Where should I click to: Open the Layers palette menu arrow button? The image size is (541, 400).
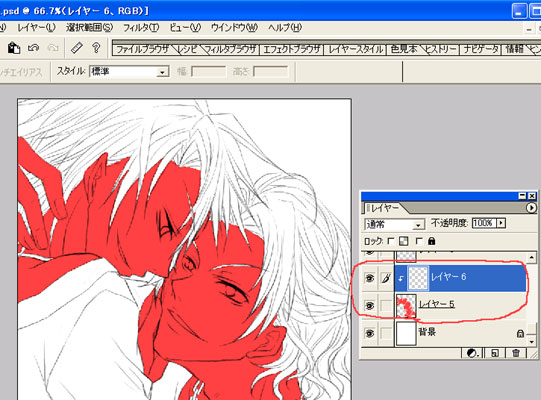[531, 208]
